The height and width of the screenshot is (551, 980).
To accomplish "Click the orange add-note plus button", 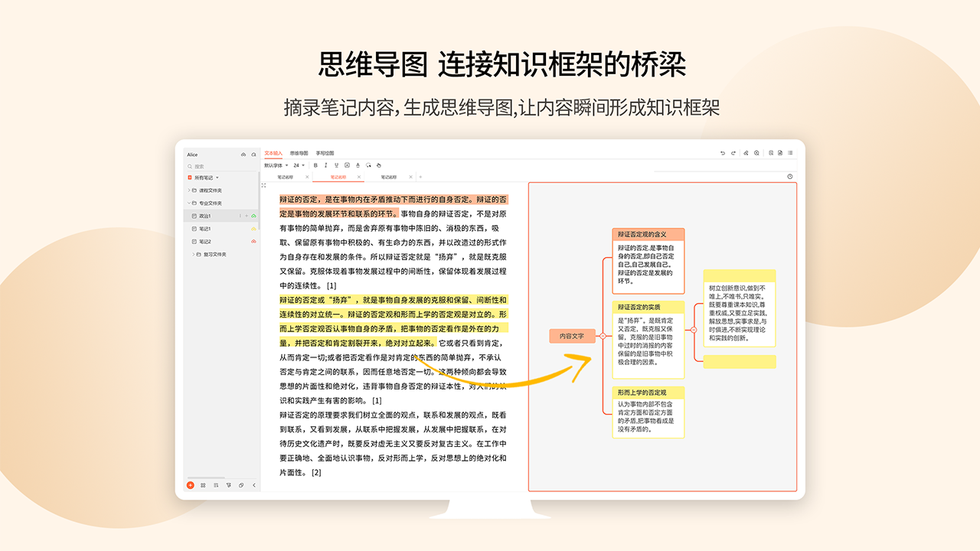I will [x=190, y=485].
